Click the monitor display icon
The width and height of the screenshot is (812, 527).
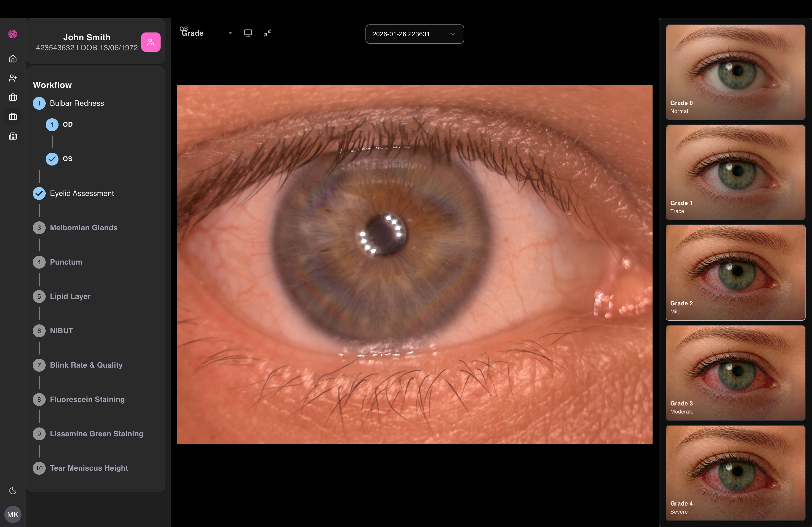click(248, 33)
